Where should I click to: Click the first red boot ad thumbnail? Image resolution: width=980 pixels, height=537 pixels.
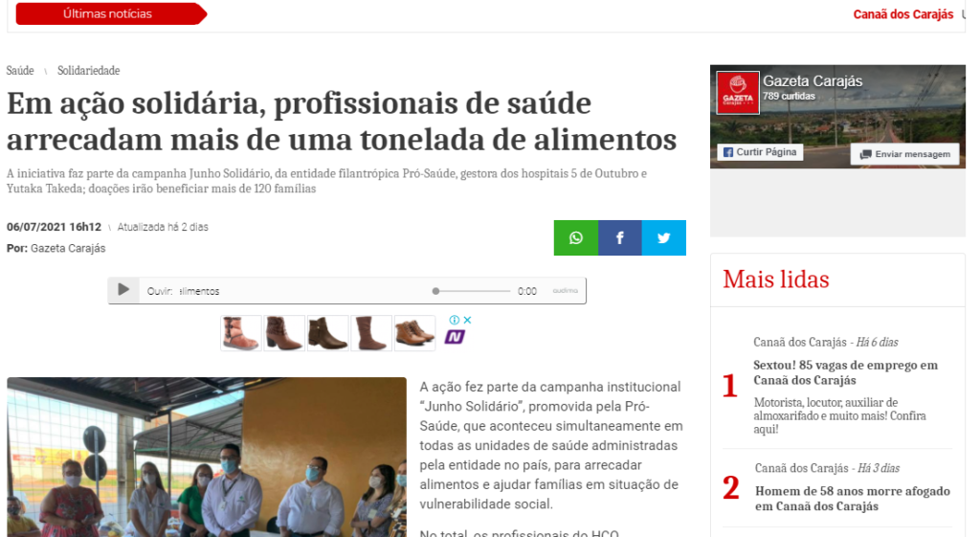tap(240, 332)
